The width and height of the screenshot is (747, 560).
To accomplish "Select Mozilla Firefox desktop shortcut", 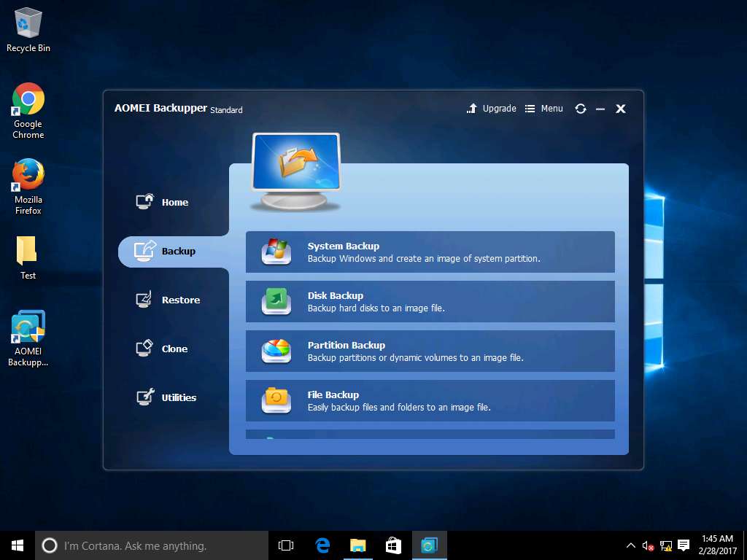I will point(28,187).
